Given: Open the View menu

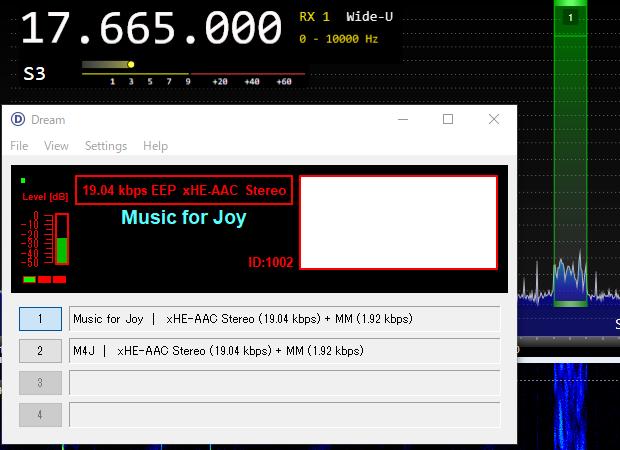Looking at the screenshot, I should (56, 146).
